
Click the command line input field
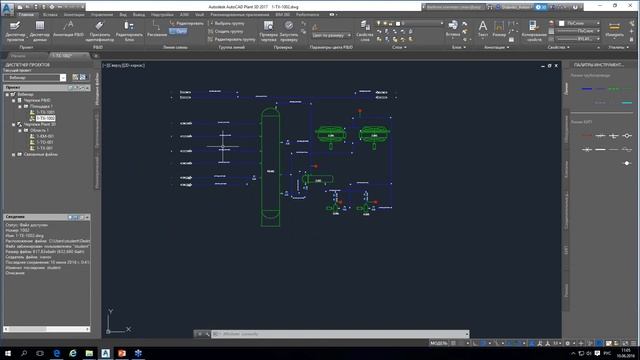pos(340,334)
